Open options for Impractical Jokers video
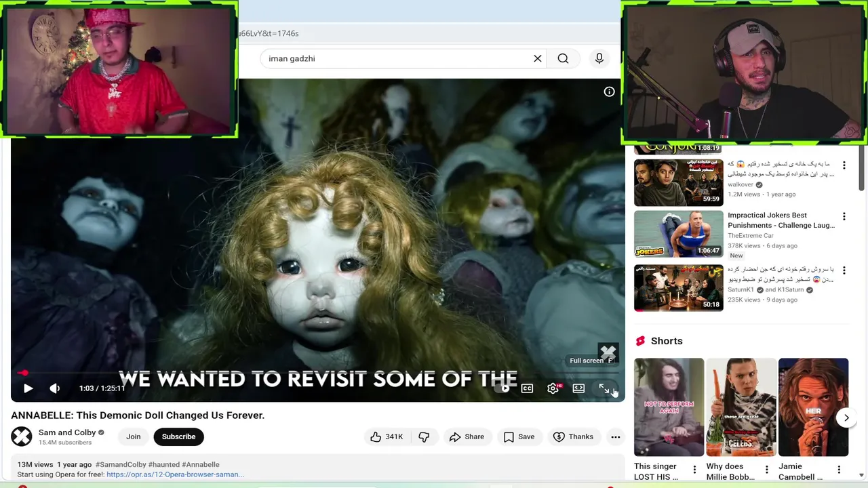Screen dimensions: 868x488 tap(844, 217)
